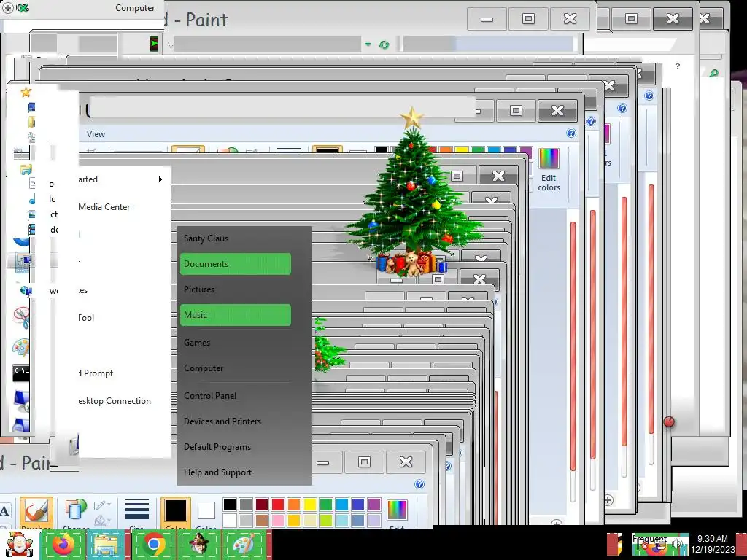This screenshot has width=747, height=560.
Task: Click the volume speaker tray icon
Action: tap(678, 543)
